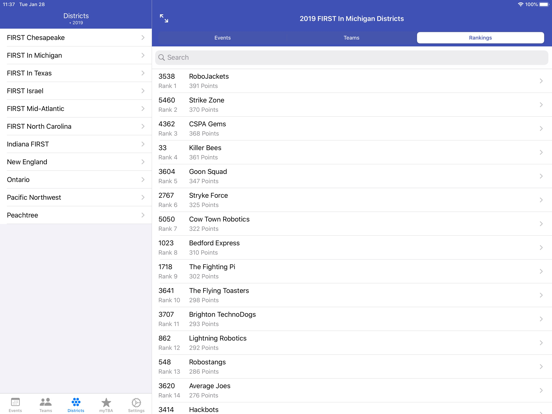Click in the Search field
The image size is (552, 414).
click(x=351, y=57)
